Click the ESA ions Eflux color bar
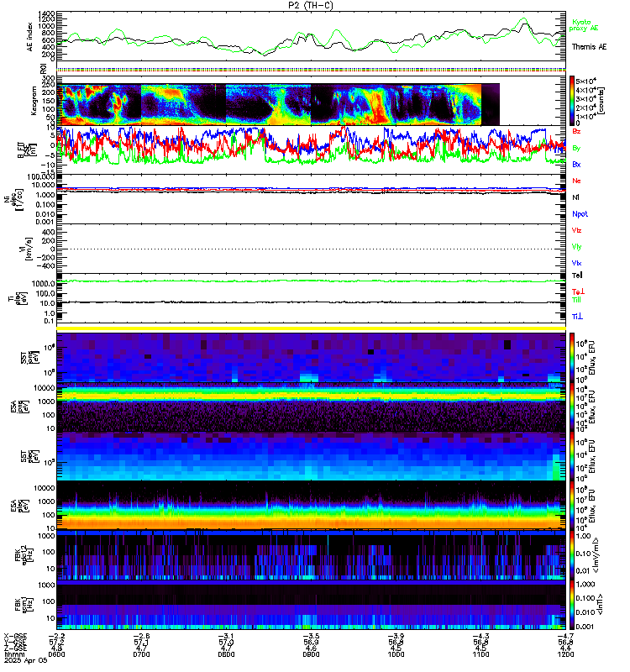This screenshot has height=672, width=630. click(572, 407)
